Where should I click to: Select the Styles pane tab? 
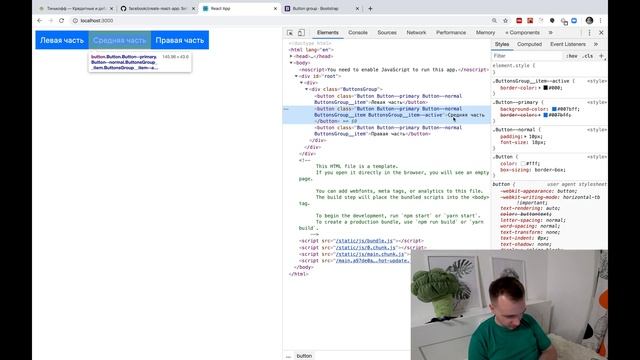[x=502, y=44]
